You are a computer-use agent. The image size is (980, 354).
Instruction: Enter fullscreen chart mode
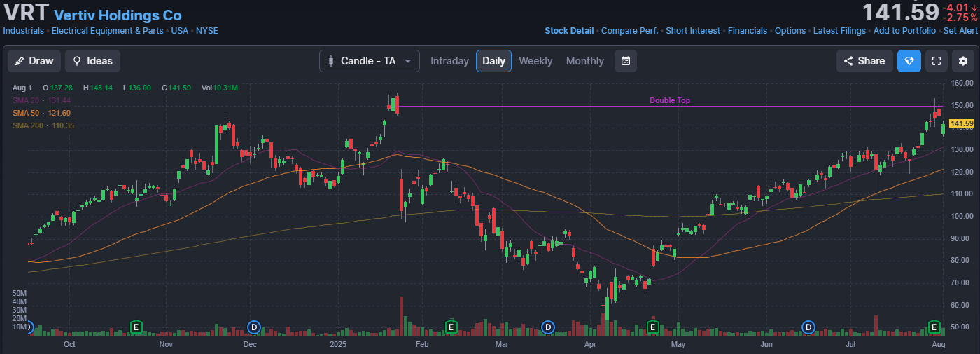click(936, 61)
